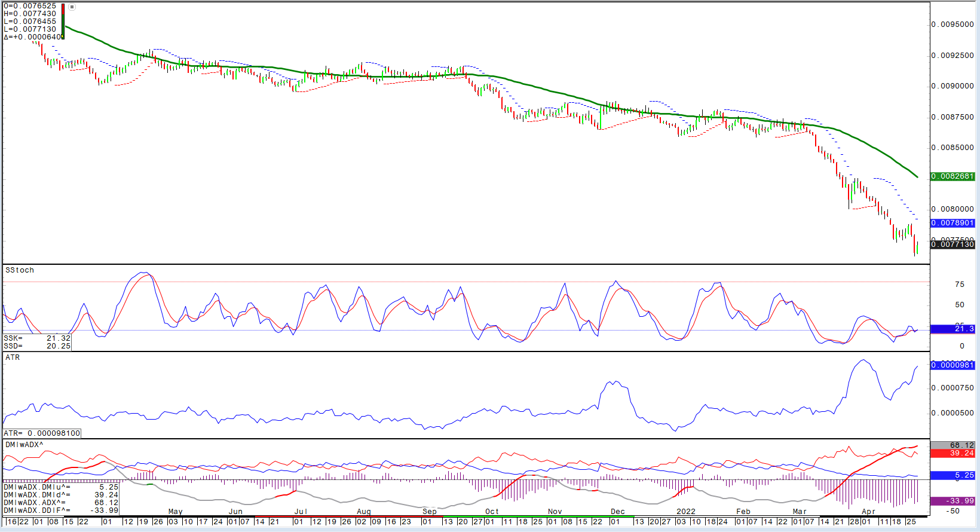Click the Dec label on the time axis
This screenshot has width=980, height=532.
pos(618,512)
